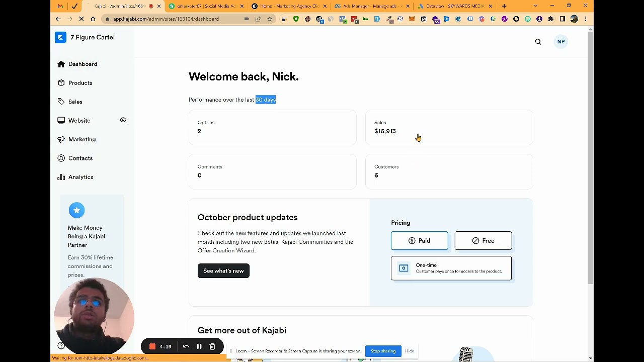Click the address bar URL
The height and width of the screenshot is (362, 644).
[x=166, y=19]
